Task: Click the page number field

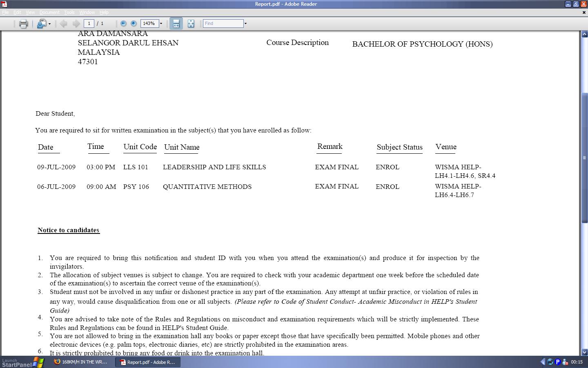Action: coord(89,24)
